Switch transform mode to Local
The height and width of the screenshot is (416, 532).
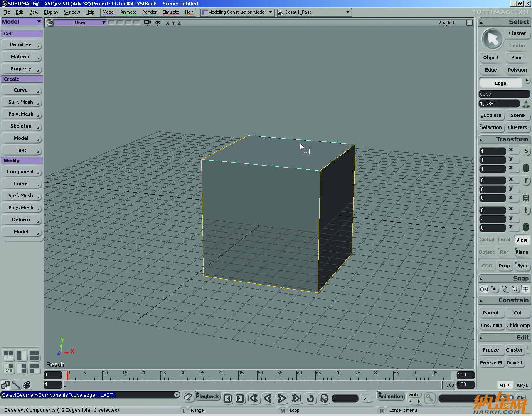click(504, 240)
